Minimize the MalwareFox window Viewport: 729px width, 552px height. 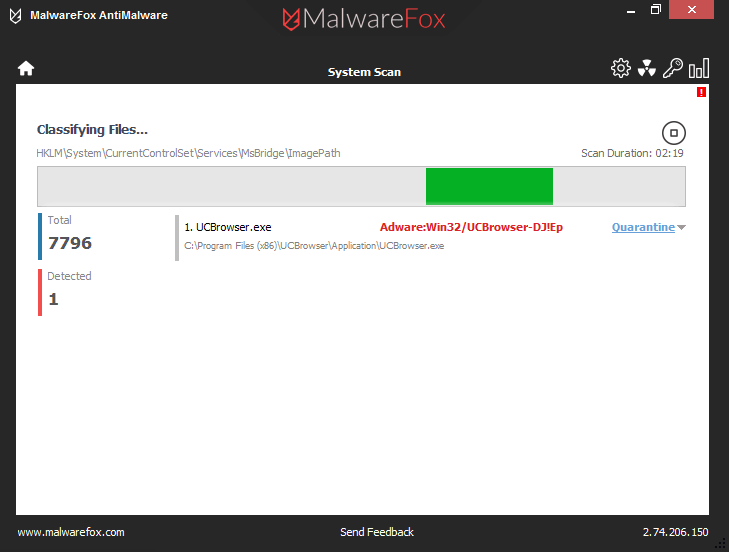click(x=628, y=10)
